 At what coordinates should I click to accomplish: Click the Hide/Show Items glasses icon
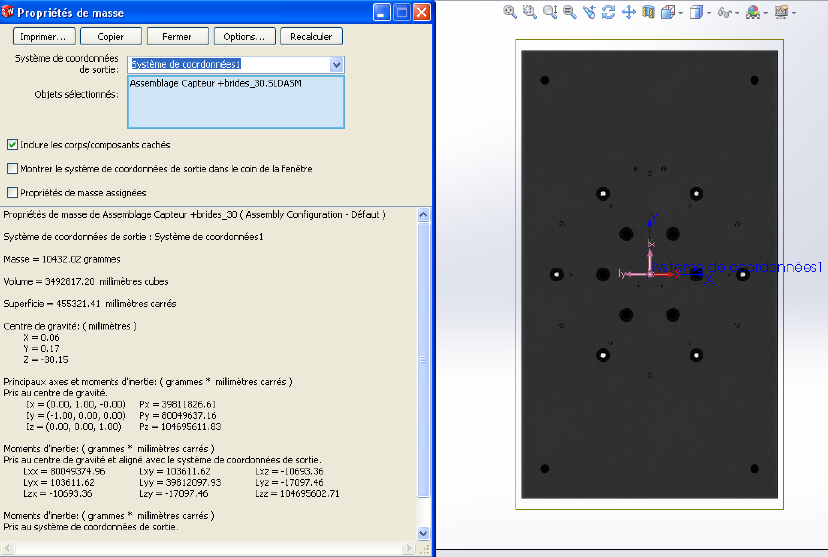(x=724, y=12)
